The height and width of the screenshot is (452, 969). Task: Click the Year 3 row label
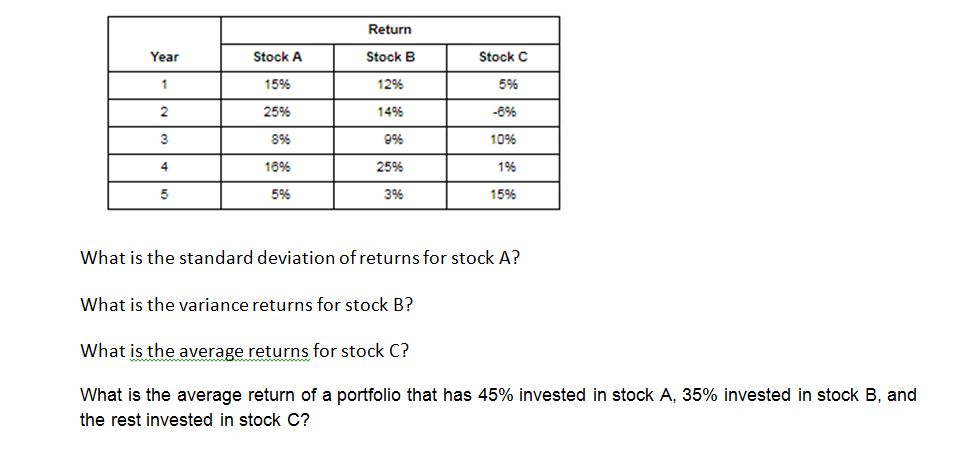pos(164,140)
